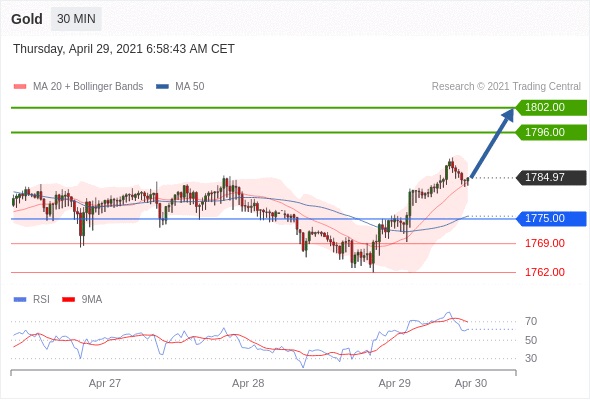Toggle the MA 20 + Bollinger Bands legend label
590x400 pixels.
click(x=88, y=87)
